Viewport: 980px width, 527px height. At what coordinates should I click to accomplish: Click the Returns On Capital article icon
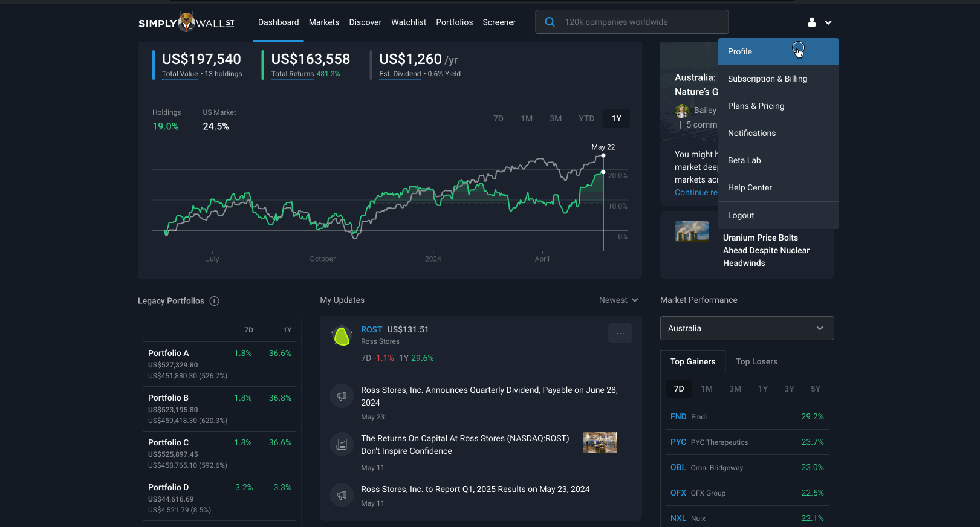[x=342, y=444]
